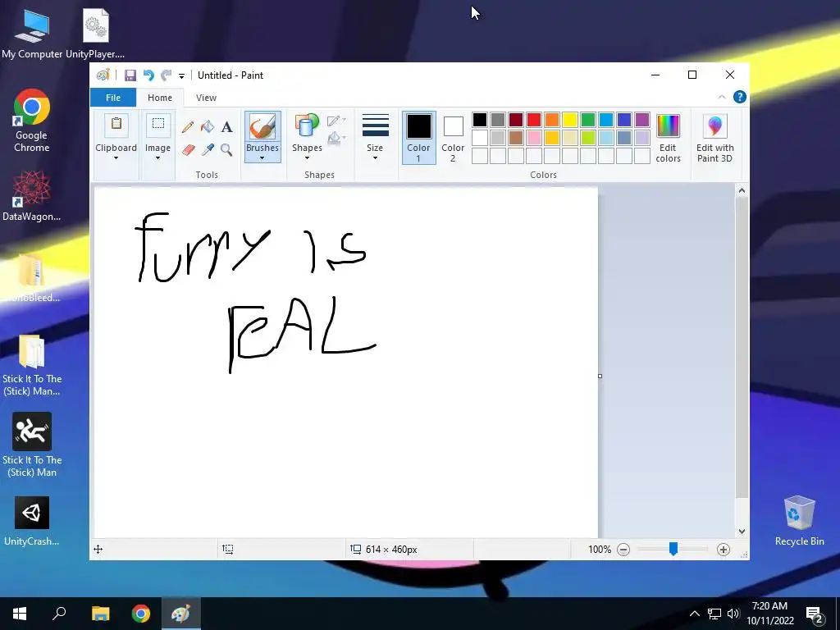Click the zoom in plus button

tap(724, 549)
